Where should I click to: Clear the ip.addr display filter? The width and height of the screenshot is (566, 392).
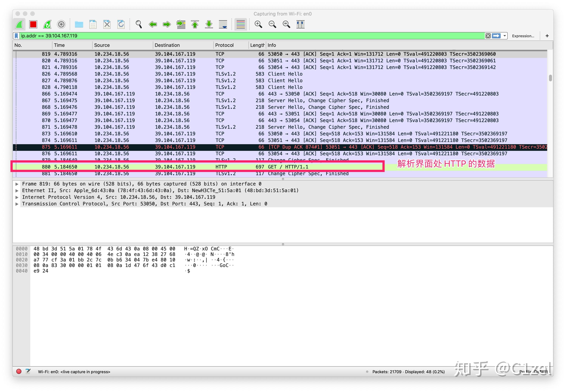coord(488,36)
